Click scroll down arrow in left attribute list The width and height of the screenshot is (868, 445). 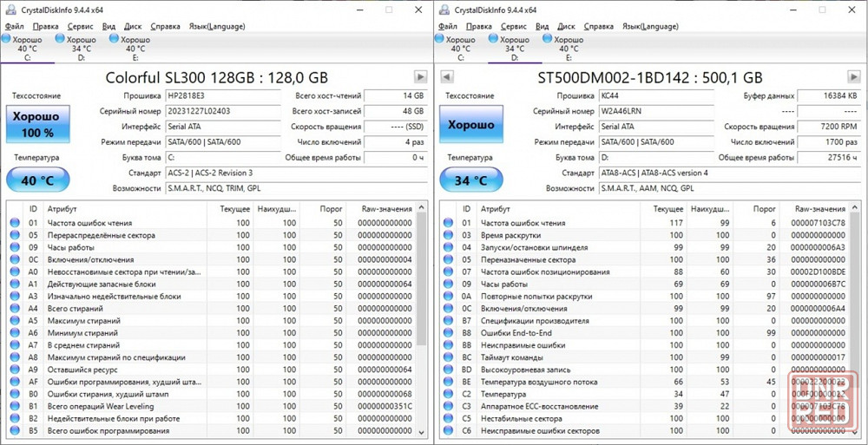(421, 432)
